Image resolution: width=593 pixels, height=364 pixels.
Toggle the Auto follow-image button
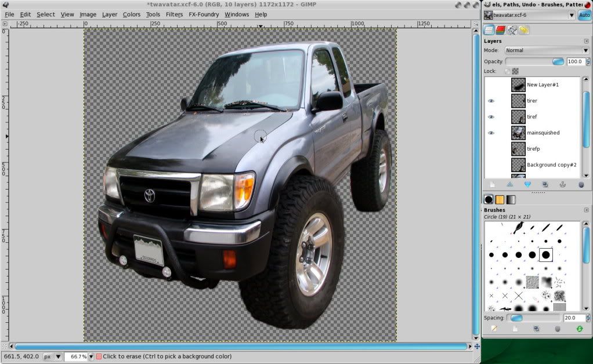click(x=584, y=15)
